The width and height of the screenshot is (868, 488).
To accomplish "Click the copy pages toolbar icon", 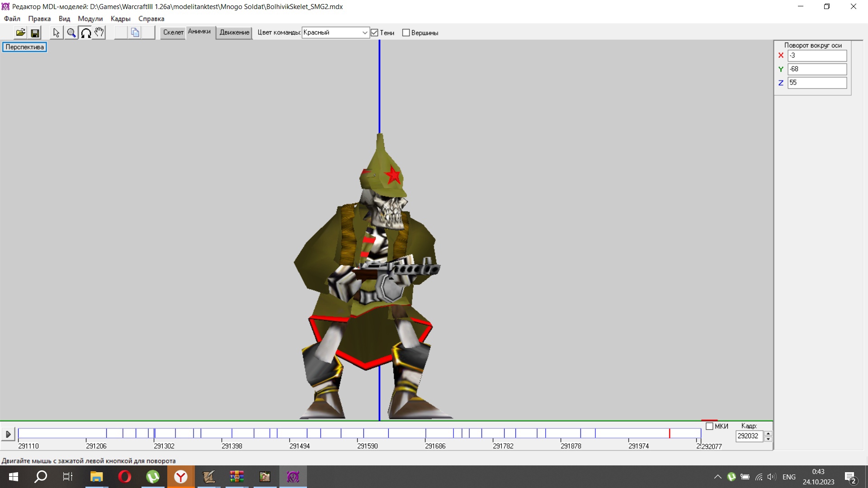I will pyautogui.click(x=135, y=33).
